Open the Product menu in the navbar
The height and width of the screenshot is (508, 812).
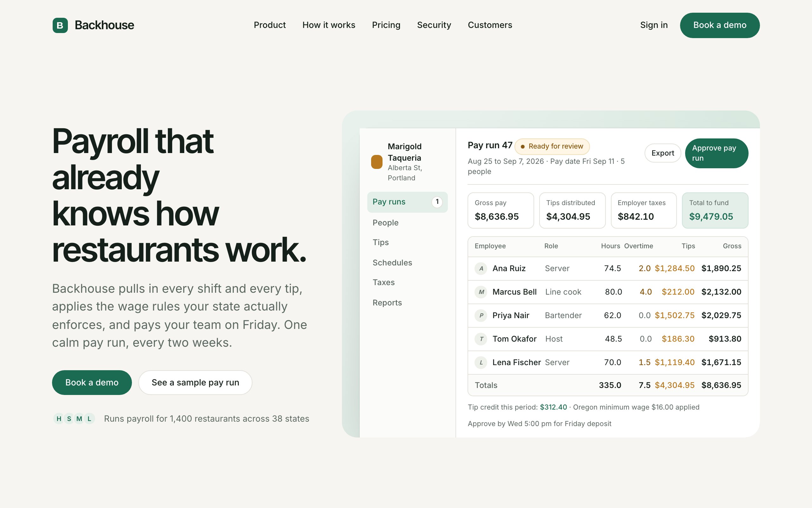[269, 25]
